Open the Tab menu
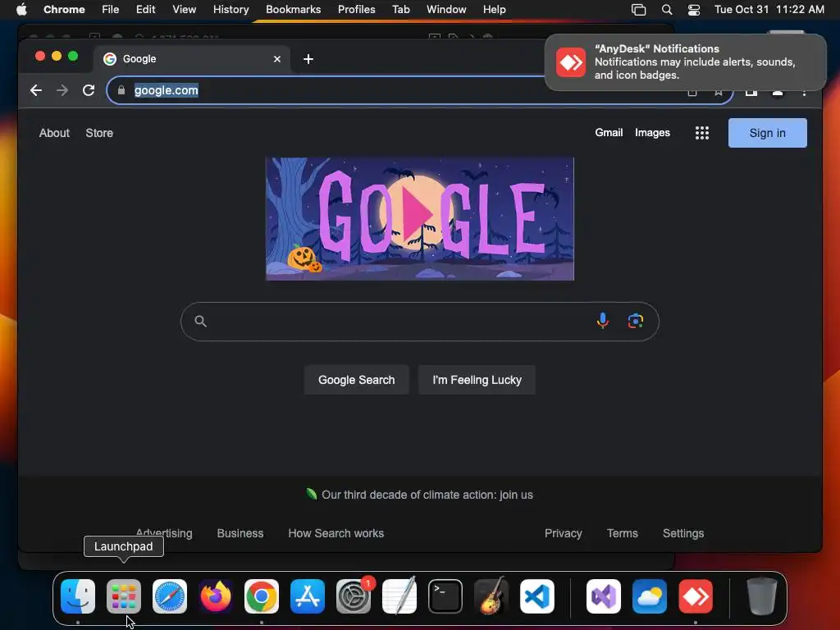840x630 pixels. pos(400,9)
